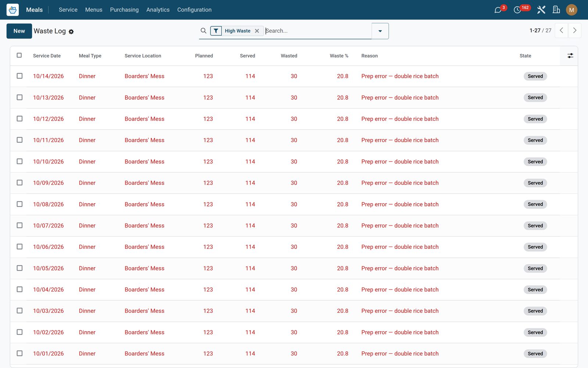Sort by the Waste % column header
588x368 pixels.
point(339,56)
